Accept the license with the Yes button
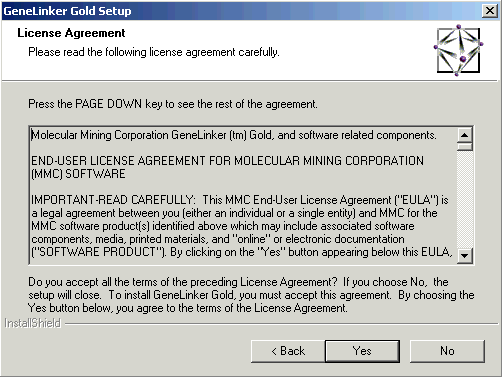Screen dimensions: 502x377 point(362,351)
